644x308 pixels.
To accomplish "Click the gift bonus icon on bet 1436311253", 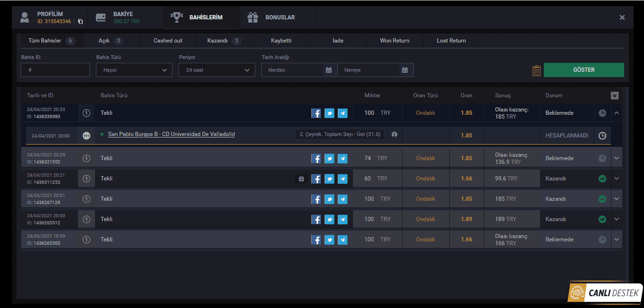I will (x=301, y=179).
